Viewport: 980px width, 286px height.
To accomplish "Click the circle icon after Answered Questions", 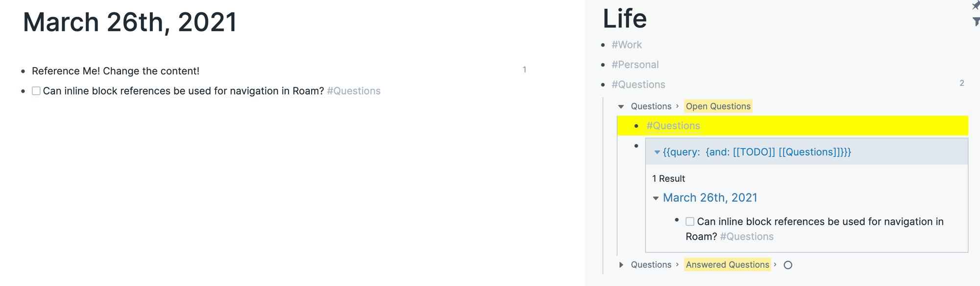I will 788,265.
